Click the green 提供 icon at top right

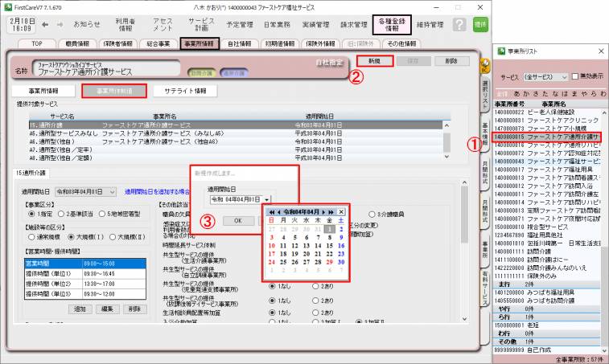480,25
